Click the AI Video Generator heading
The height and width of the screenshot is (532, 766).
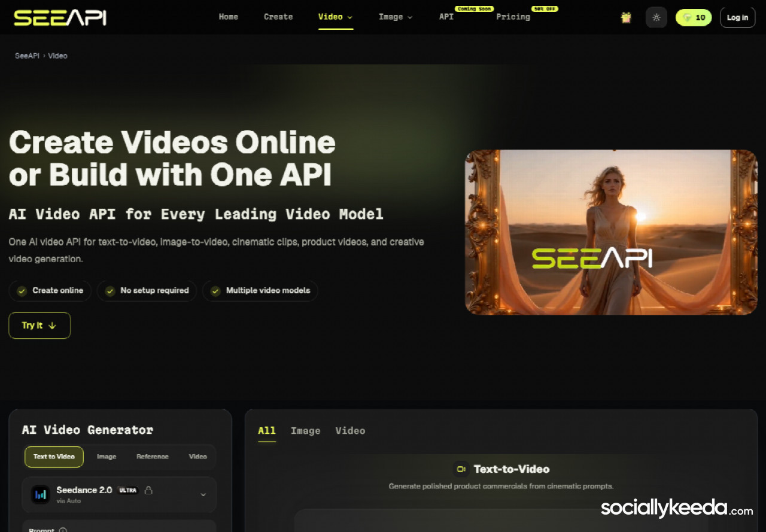click(87, 430)
